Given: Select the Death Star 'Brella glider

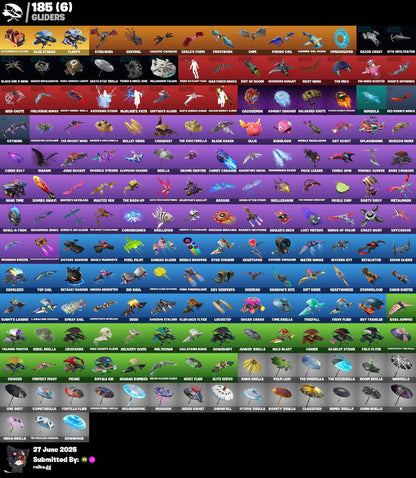Looking at the screenshot, I should [x=104, y=70].
